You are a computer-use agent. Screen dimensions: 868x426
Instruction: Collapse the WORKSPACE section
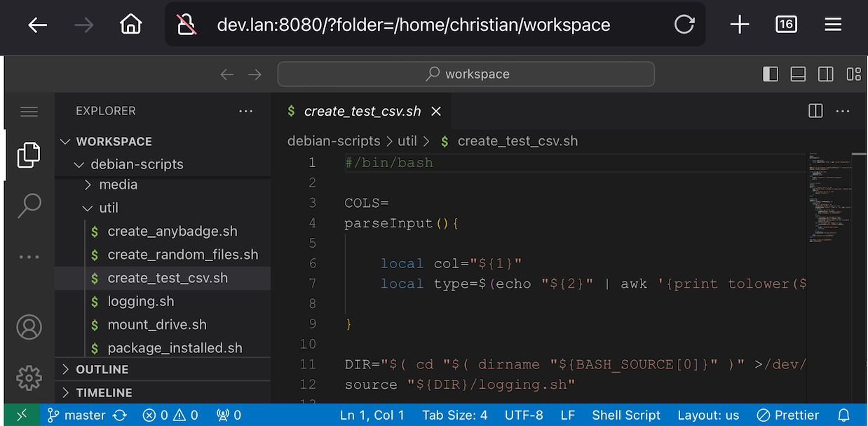tap(163, 141)
